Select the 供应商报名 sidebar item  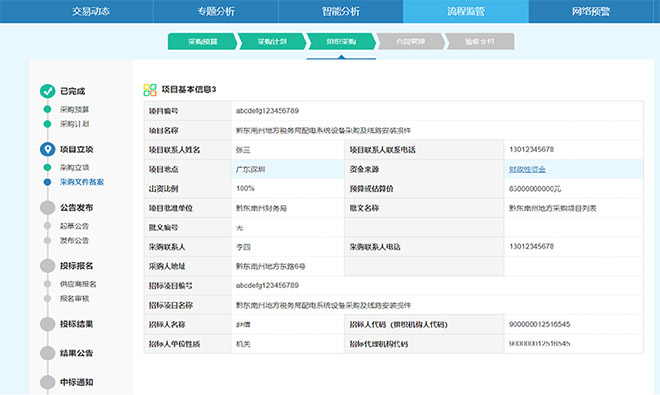[x=78, y=284]
